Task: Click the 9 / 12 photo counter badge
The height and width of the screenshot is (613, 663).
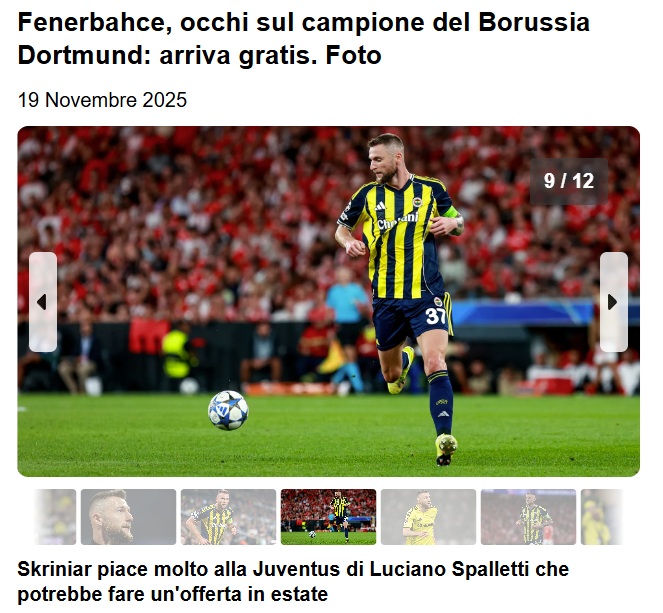Action: (x=569, y=181)
